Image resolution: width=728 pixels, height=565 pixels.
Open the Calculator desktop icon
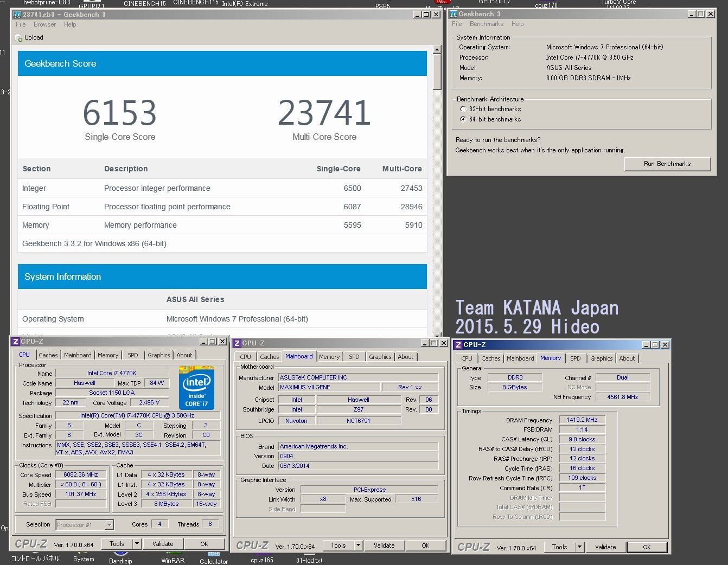[x=214, y=558]
